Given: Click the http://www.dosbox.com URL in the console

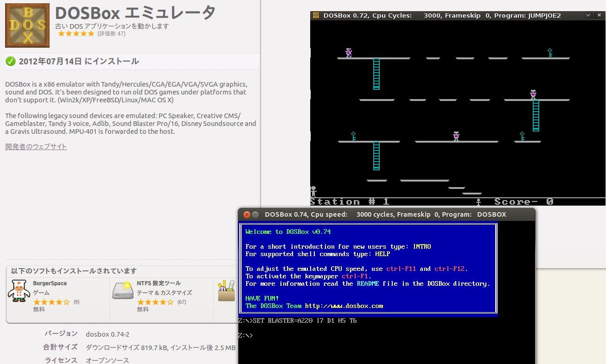Looking at the screenshot, I should coord(344,306).
